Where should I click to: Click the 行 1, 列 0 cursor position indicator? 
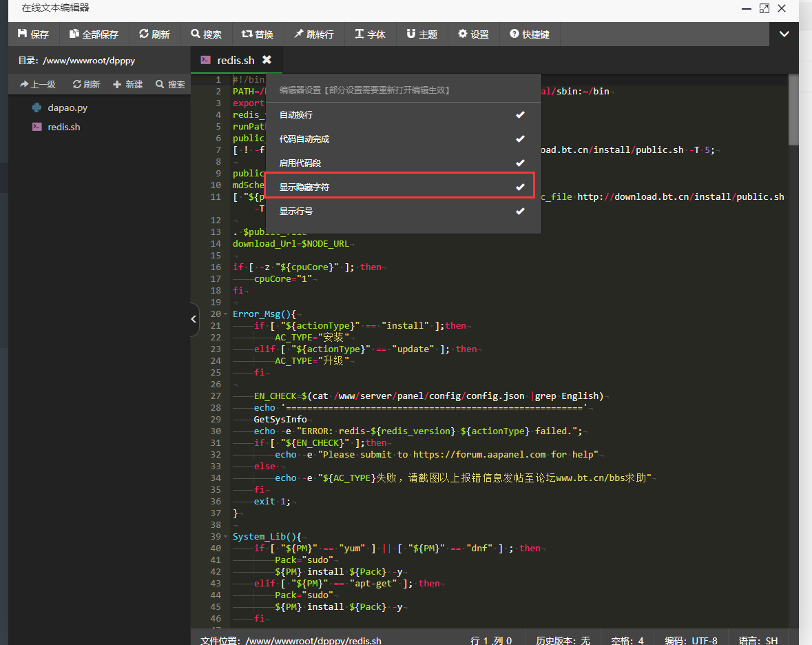click(x=491, y=640)
